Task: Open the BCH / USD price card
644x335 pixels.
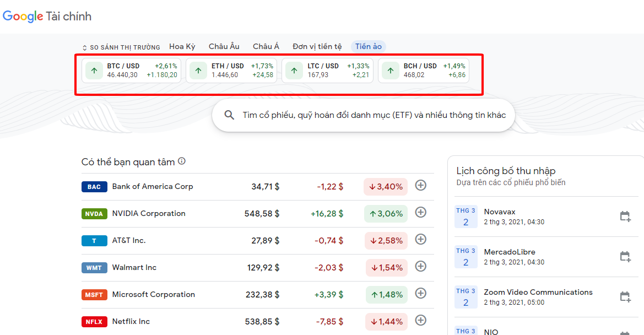Action: pyautogui.click(x=424, y=71)
